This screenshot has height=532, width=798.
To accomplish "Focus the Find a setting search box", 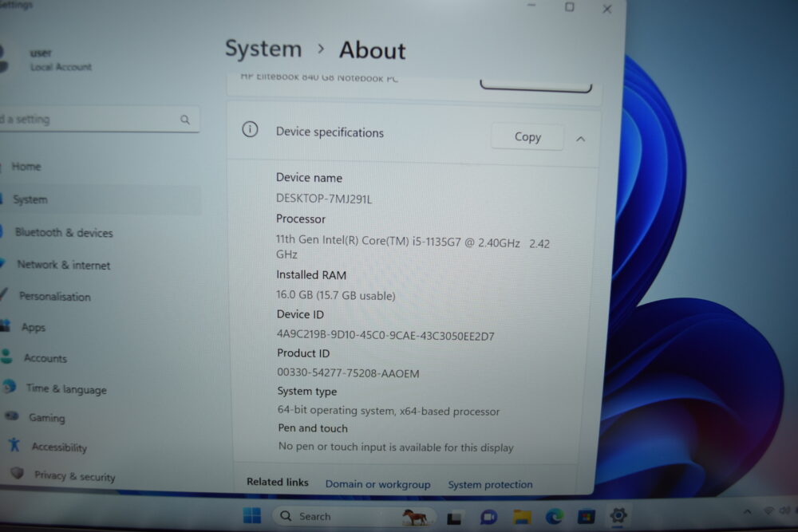I will tap(99, 120).
